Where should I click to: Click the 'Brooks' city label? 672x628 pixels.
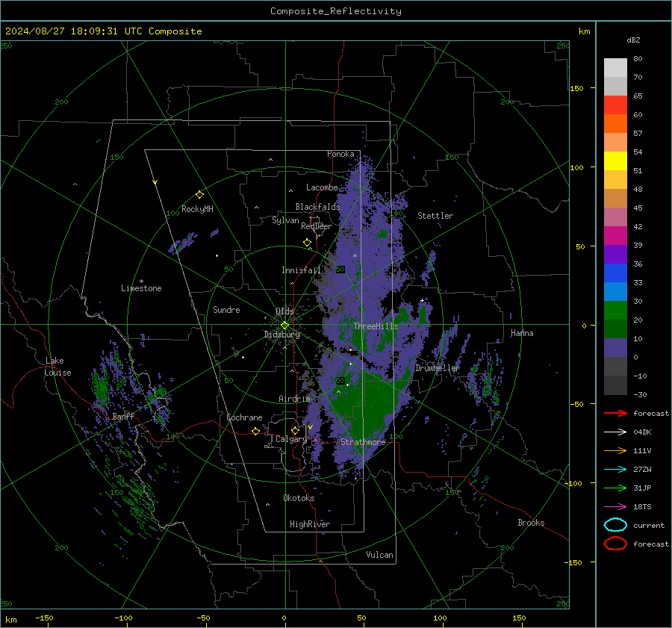(x=531, y=523)
